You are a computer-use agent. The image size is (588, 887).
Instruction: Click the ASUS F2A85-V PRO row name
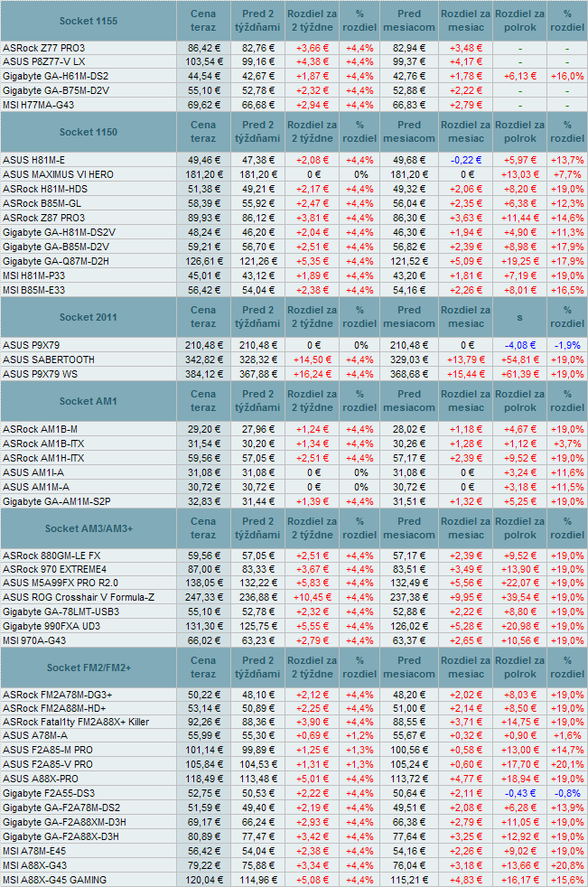[48, 764]
